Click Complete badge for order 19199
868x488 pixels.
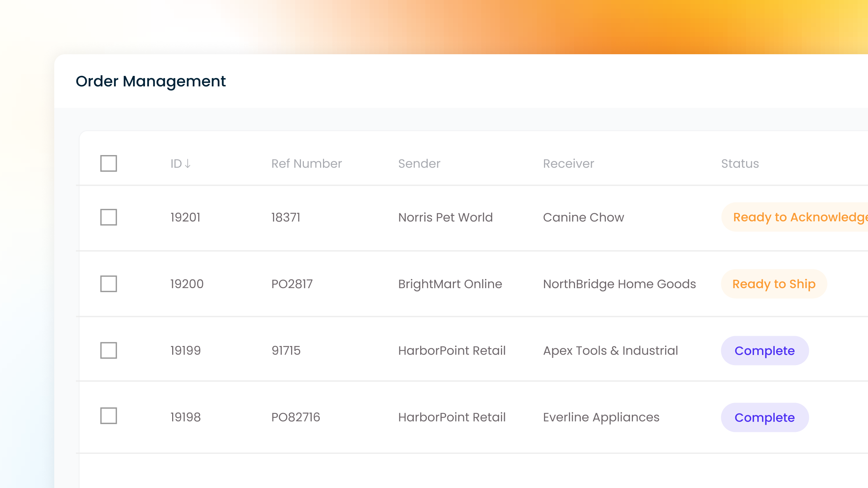click(x=765, y=351)
